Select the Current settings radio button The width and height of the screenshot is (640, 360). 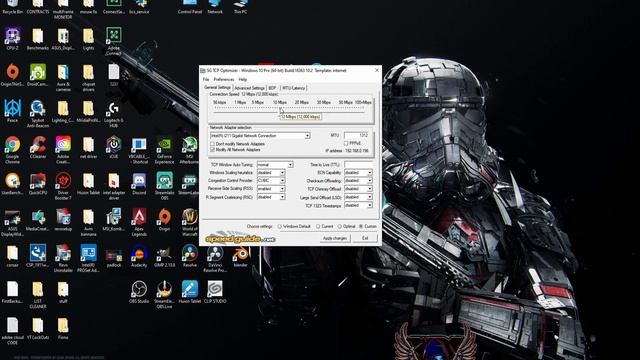tap(318, 226)
